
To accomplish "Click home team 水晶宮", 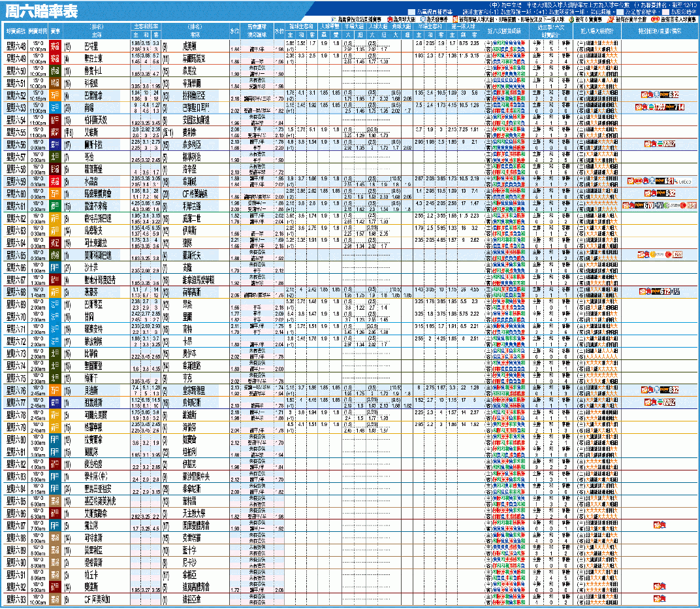I will [x=91, y=182].
